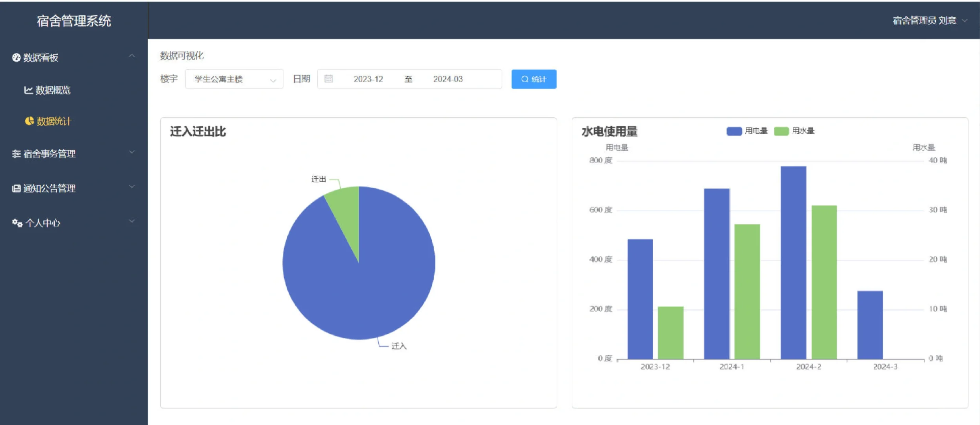
Task: Click the 2024-3 blue electricity bar
Action: point(870,325)
